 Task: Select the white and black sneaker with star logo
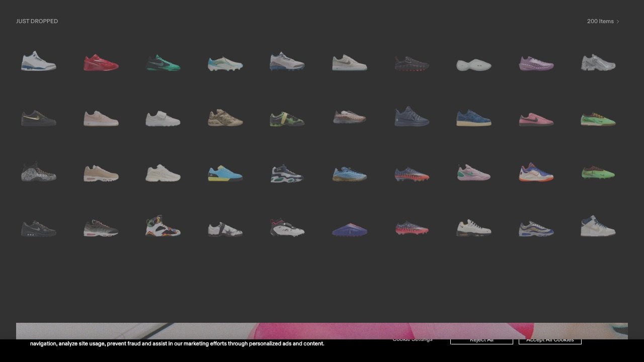pos(225,229)
